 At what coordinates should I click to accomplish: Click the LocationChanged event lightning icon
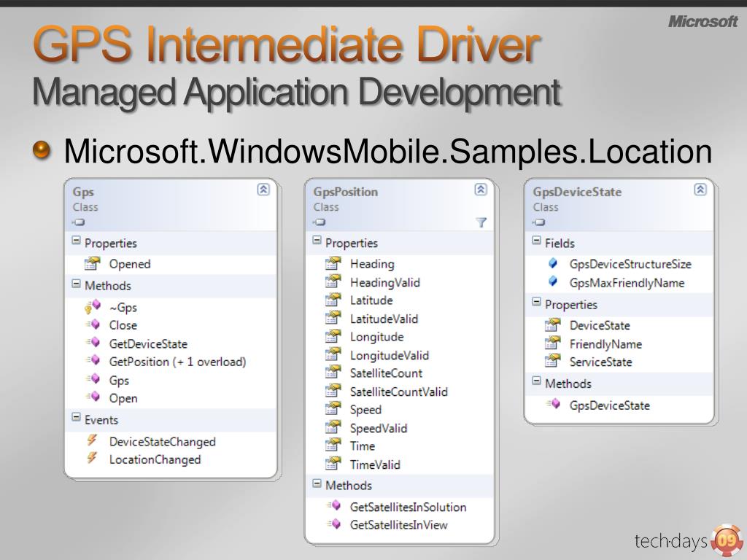[x=93, y=459]
